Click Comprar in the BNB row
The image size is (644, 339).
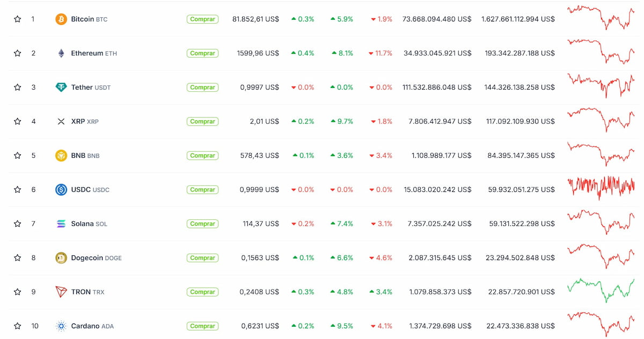[202, 156]
